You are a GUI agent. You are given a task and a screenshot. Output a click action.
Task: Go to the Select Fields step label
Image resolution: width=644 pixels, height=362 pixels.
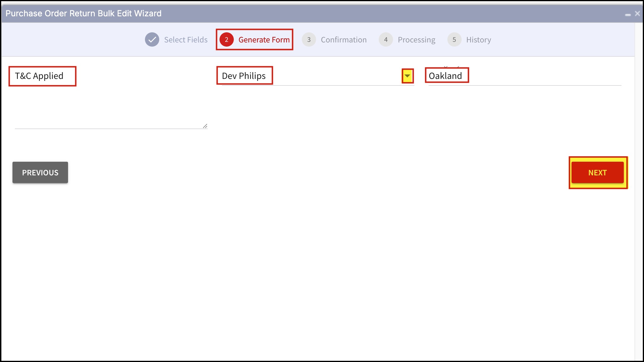point(186,40)
